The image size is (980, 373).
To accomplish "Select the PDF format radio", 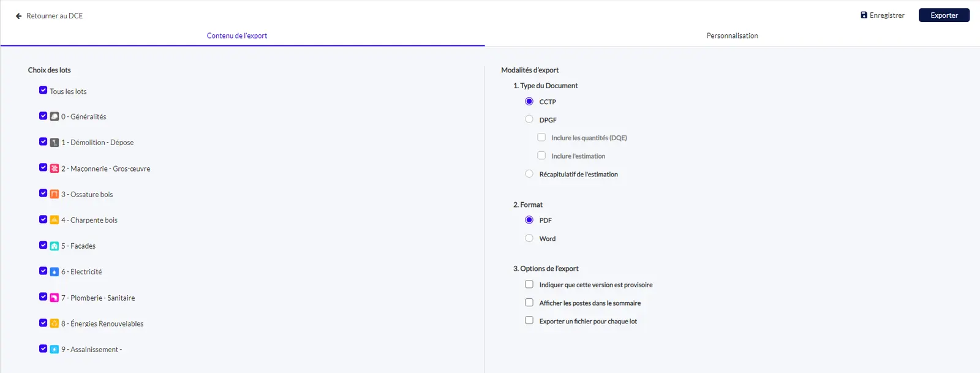I will (x=529, y=220).
